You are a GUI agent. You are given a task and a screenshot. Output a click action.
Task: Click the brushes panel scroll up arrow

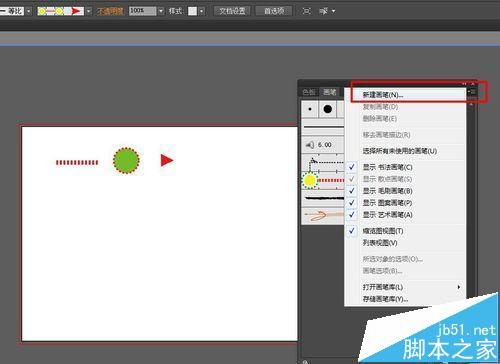click(x=471, y=104)
